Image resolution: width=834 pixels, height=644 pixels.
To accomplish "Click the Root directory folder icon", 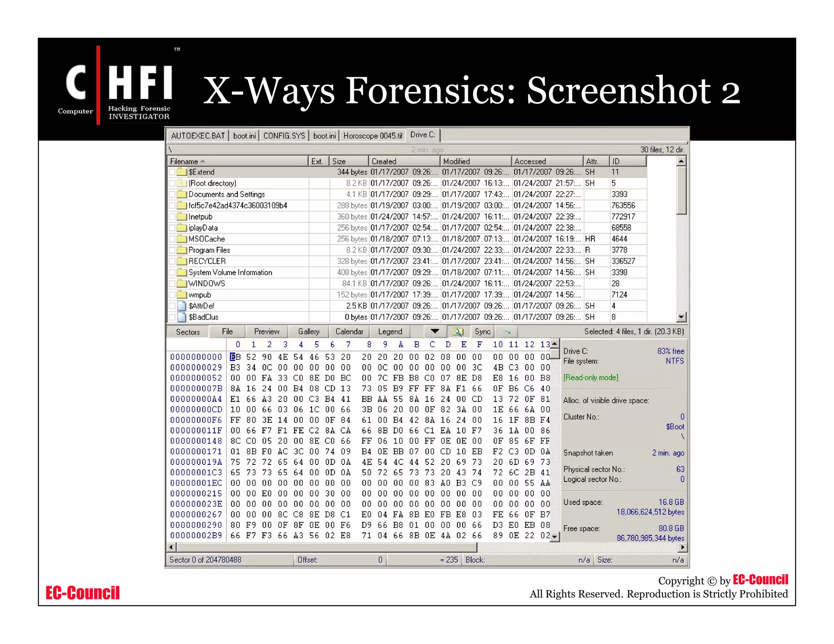I will pos(182,183).
